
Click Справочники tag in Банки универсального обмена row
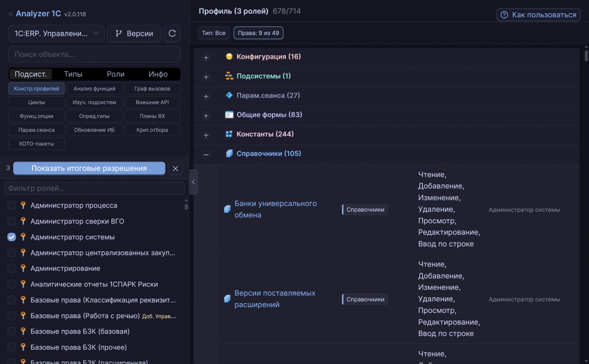pos(365,209)
